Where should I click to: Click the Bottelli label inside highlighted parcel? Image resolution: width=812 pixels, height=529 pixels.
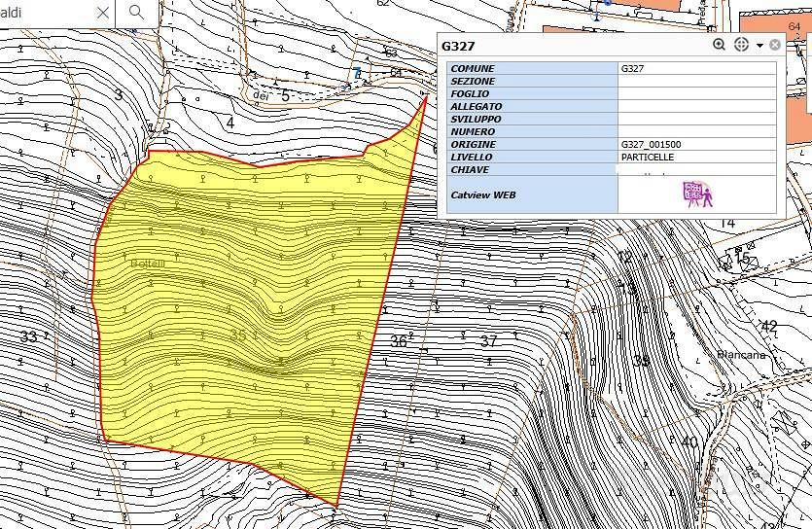(x=148, y=264)
